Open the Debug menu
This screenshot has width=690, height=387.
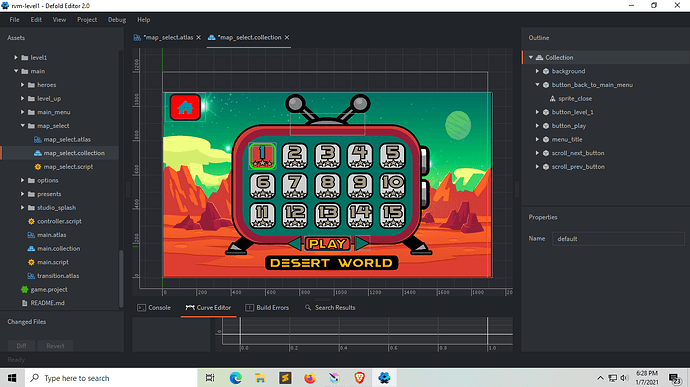pyautogui.click(x=117, y=20)
